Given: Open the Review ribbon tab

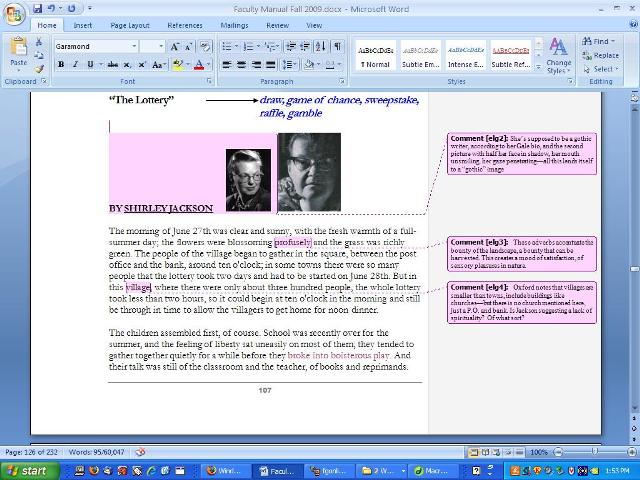Looking at the screenshot, I should [x=277, y=25].
